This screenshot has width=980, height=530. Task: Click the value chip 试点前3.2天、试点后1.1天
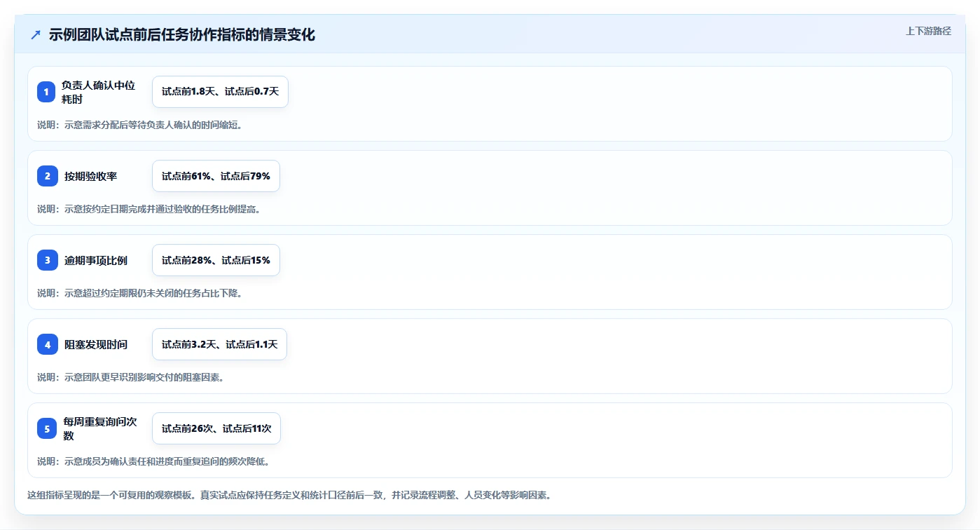(x=219, y=344)
